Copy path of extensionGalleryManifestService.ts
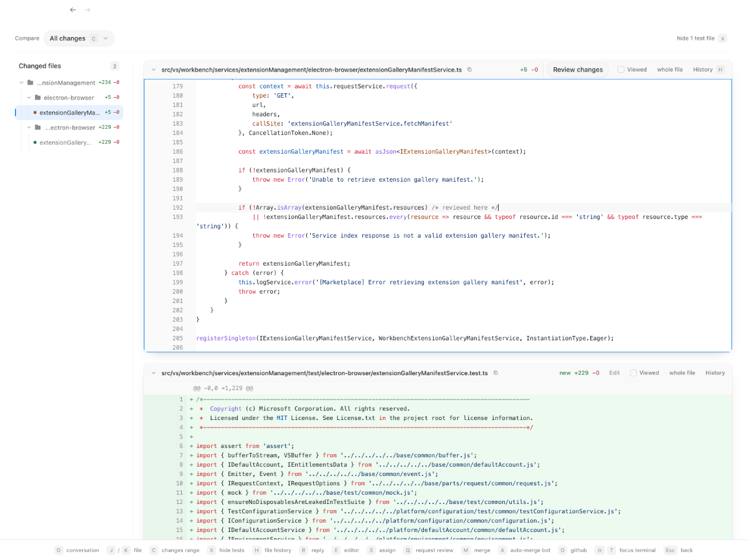This screenshot has height=560, width=747. pos(469,70)
